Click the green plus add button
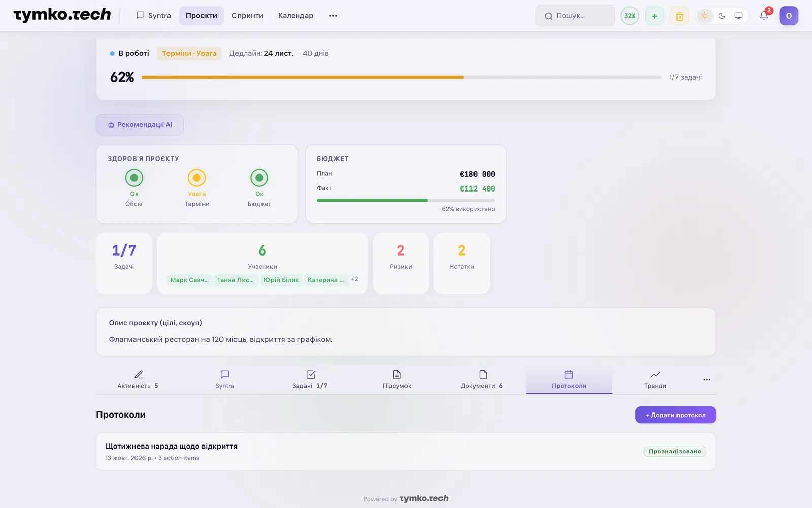Screen dimensions: 812x508 point(655,16)
